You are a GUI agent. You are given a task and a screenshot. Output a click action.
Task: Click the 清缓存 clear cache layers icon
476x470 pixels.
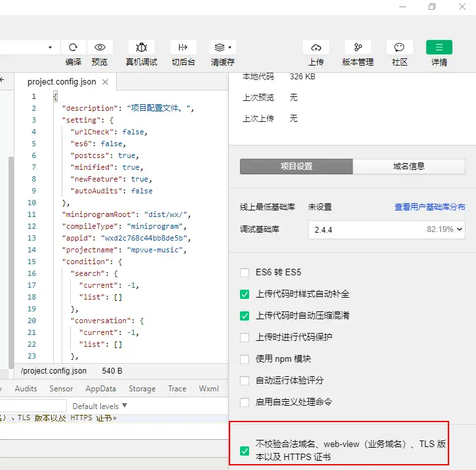pos(220,47)
